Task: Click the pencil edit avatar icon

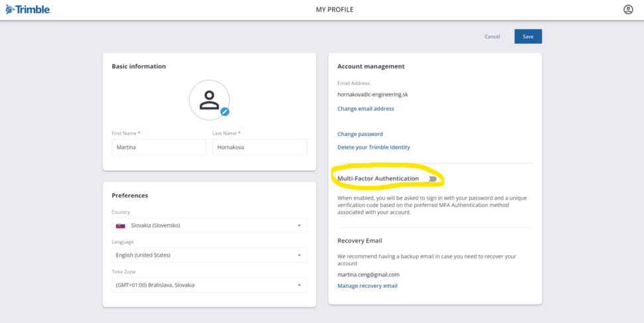Action: (224, 111)
